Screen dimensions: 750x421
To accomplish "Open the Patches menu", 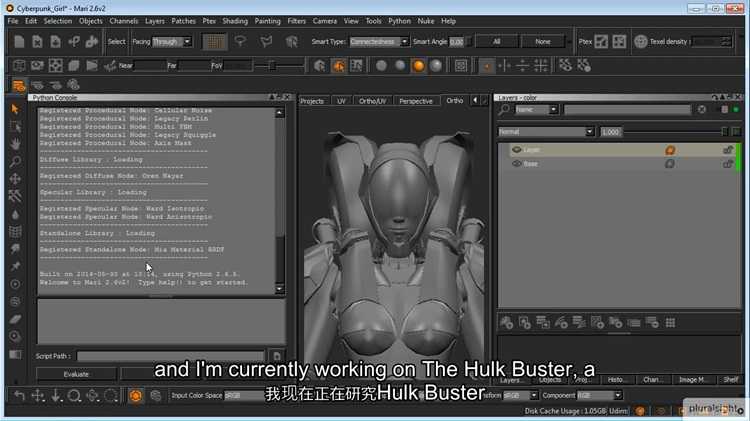I will tap(183, 21).
